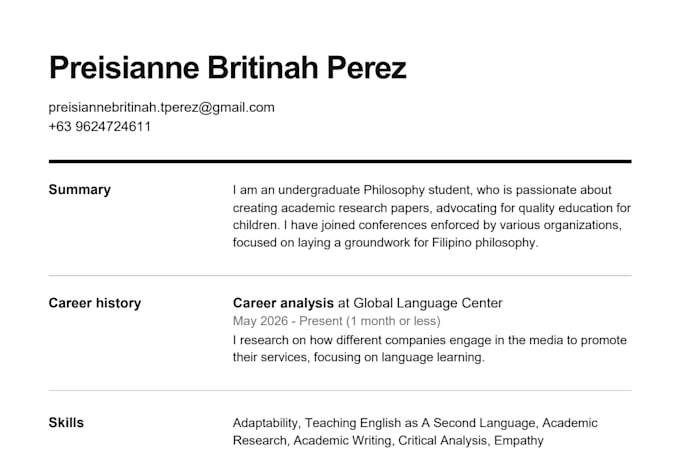Click the May 2026 - Present date line

(x=337, y=321)
